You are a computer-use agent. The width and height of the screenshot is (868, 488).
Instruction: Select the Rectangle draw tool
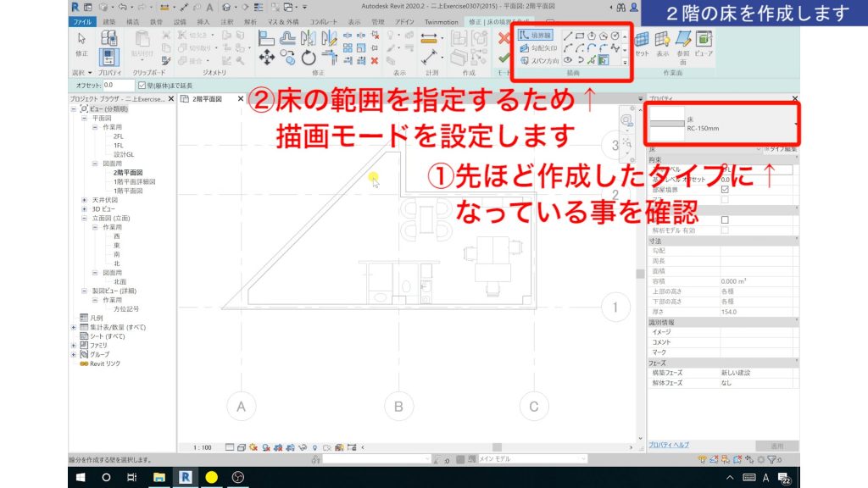pyautogui.click(x=581, y=36)
